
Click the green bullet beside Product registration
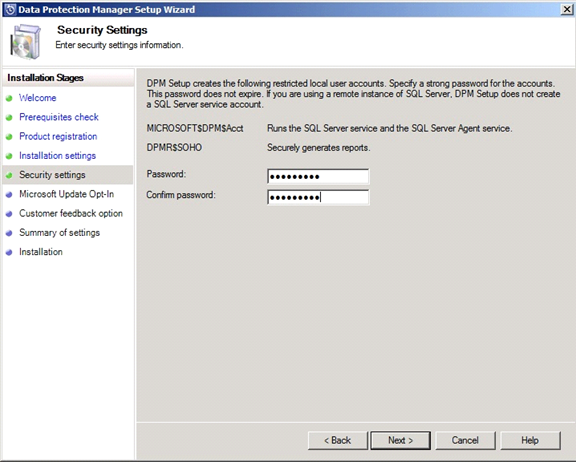pyautogui.click(x=10, y=137)
